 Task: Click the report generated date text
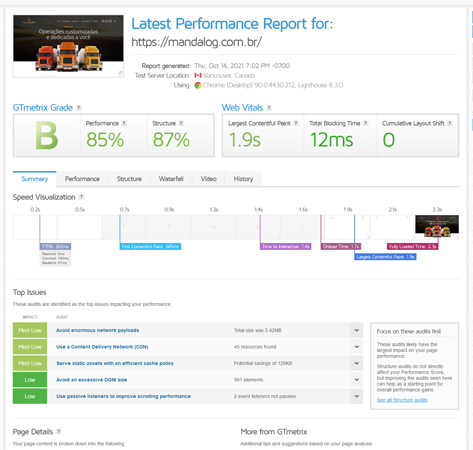tap(242, 66)
